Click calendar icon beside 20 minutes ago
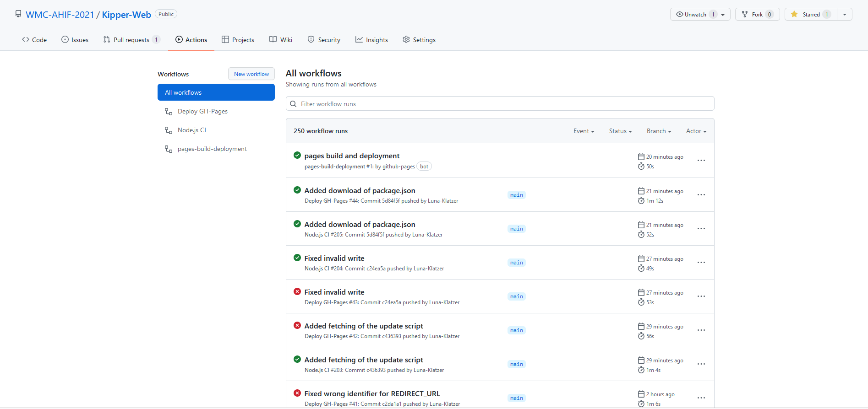The height and width of the screenshot is (409, 868). click(641, 156)
